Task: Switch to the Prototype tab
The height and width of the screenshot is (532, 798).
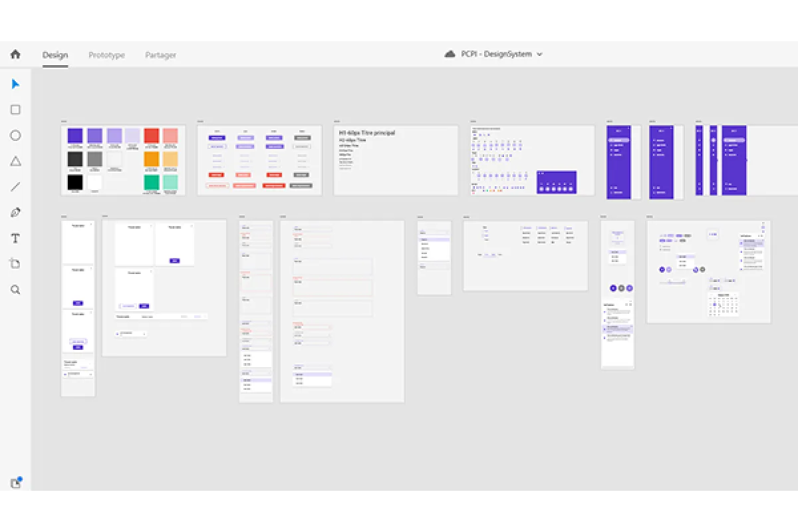Action: click(106, 55)
